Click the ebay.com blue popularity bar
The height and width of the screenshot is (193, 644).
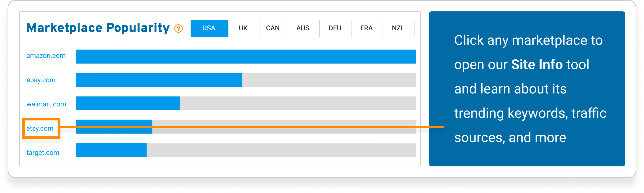159,80
